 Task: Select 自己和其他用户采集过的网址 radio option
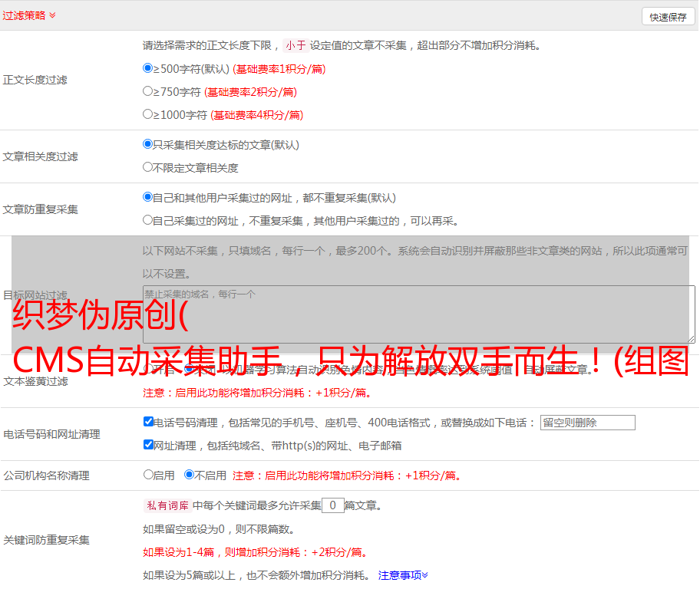(x=147, y=197)
